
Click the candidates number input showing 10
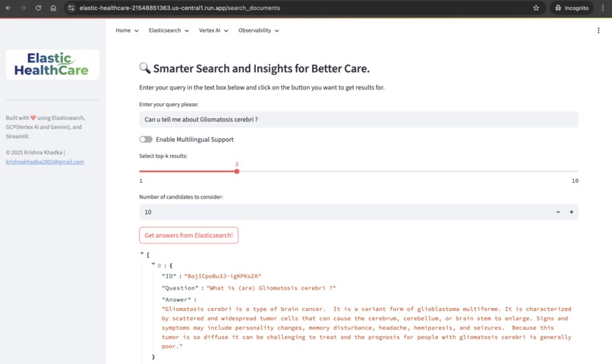[345, 212]
